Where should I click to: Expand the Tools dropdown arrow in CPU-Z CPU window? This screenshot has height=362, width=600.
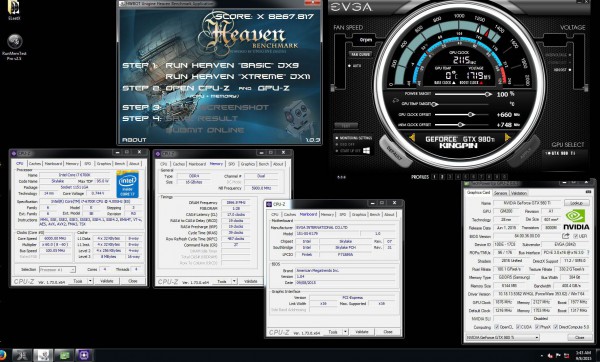pyautogui.click(x=90, y=281)
